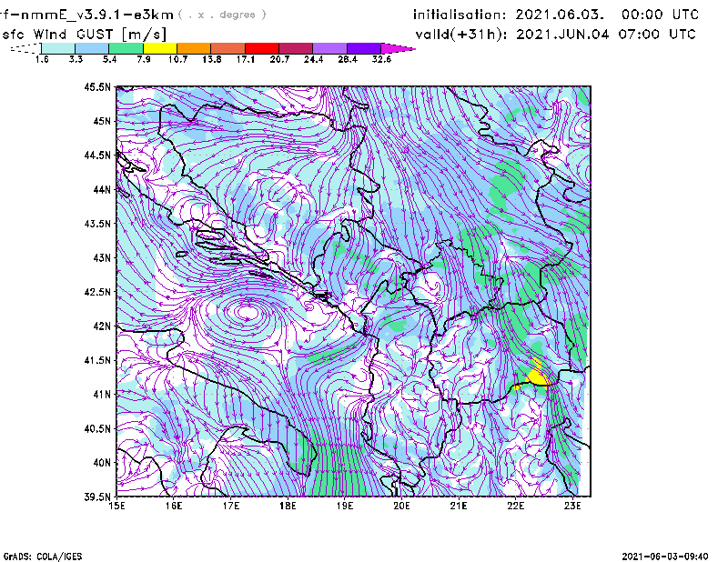Click legend value '7.9'
Screen dimensions: 728x562
pos(144,59)
